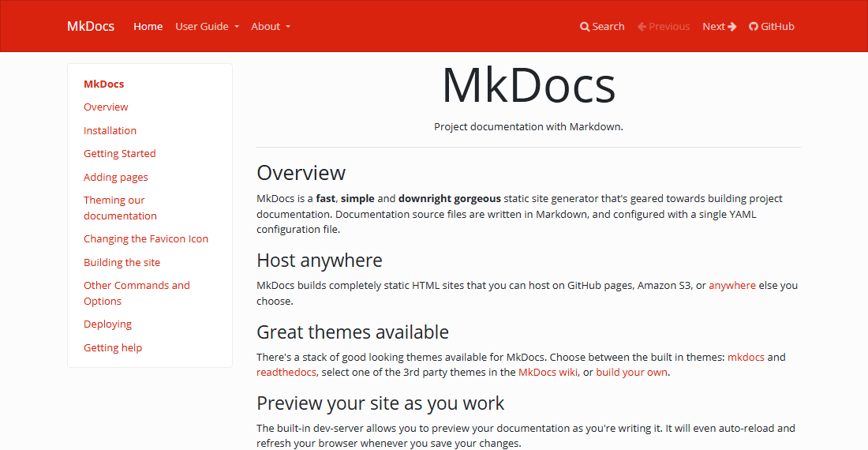Open the MkDocs wiki link
The image size is (868, 450).
pos(548,372)
